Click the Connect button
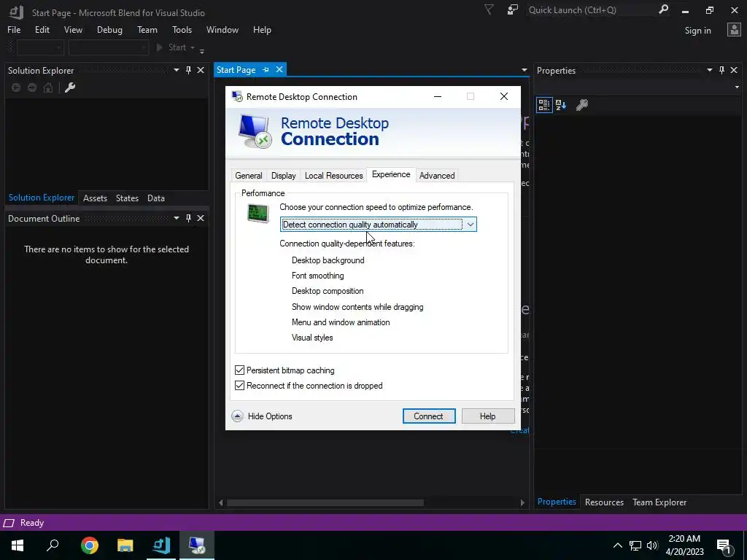The image size is (747, 560). pos(429,416)
